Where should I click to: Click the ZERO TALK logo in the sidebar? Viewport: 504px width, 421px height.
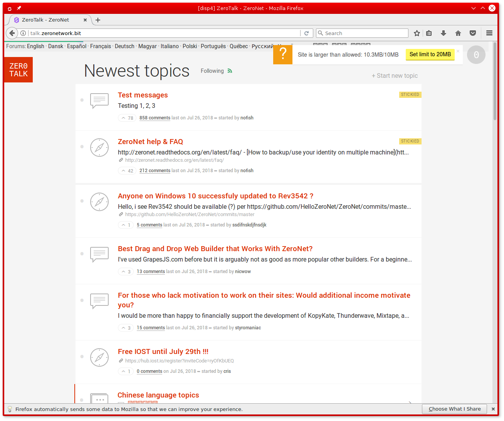tap(18, 70)
